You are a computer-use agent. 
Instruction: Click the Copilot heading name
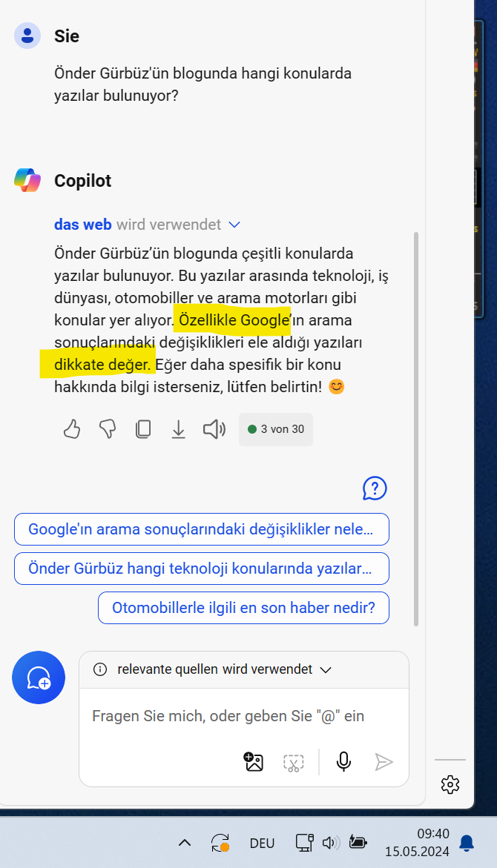[82, 180]
